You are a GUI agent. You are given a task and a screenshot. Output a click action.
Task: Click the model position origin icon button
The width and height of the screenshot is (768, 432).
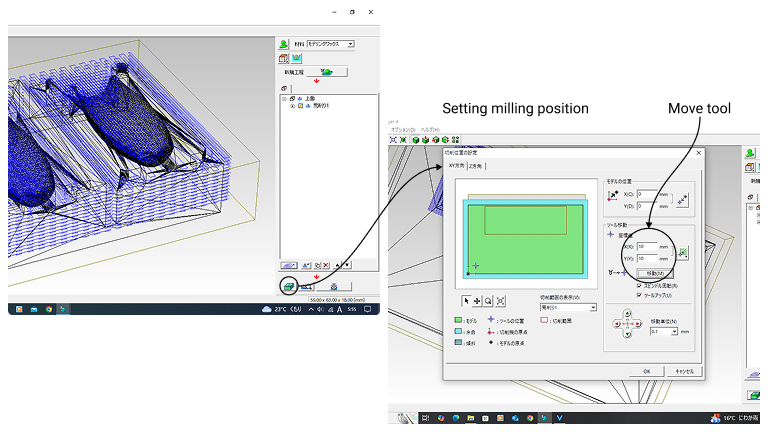[x=682, y=200]
